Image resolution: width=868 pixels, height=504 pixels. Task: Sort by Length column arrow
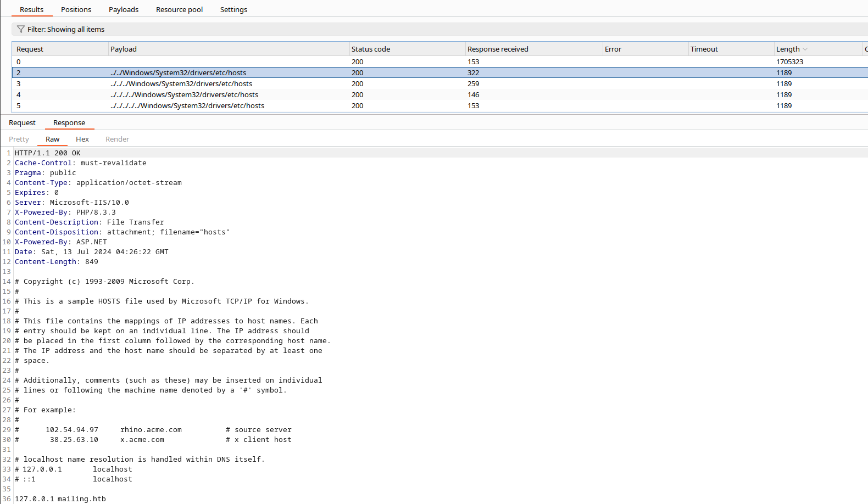click(x=805, y=49)
